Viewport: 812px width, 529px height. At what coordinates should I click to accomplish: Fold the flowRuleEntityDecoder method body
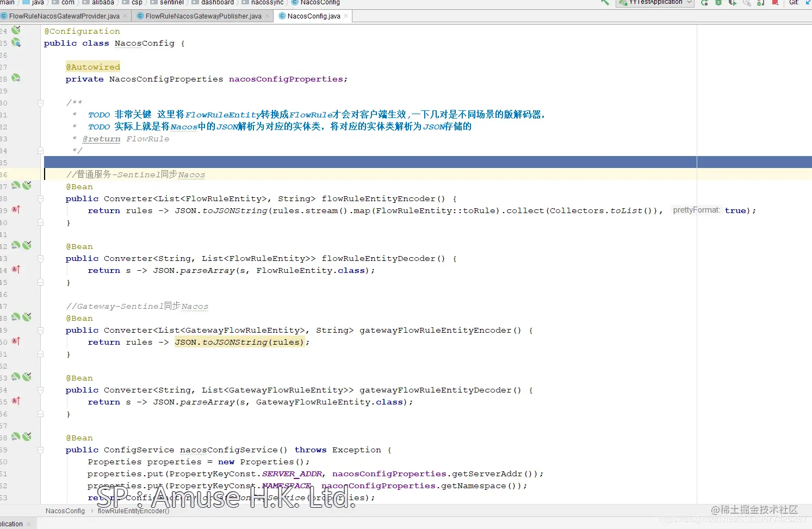click(40, 258)
